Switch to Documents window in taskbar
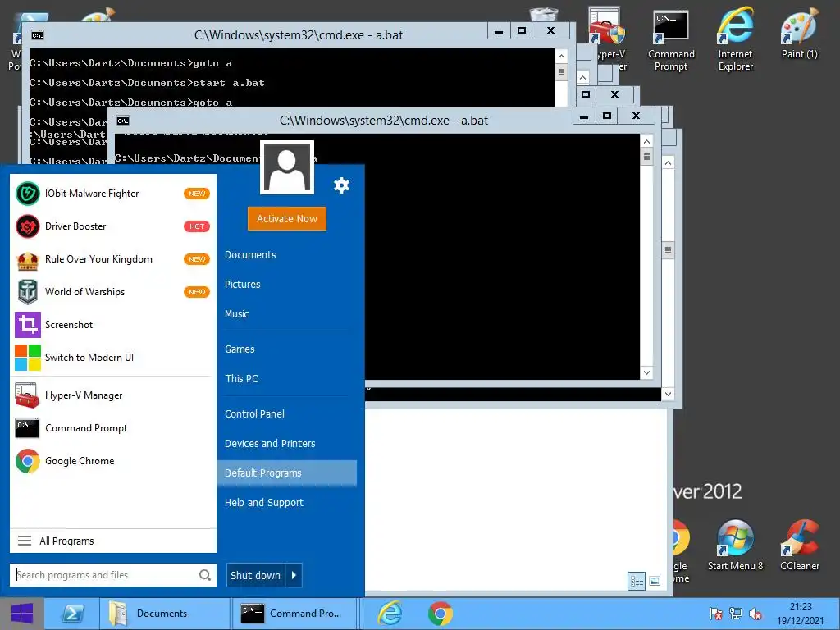Screen dimensions: 840x630 165,614
